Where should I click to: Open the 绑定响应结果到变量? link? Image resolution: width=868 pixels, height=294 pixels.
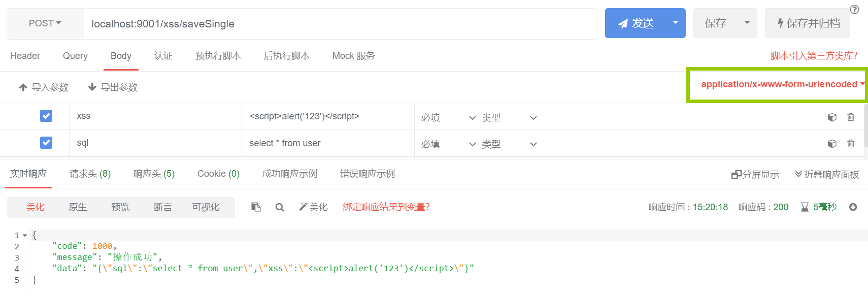[x=386, y=207]
